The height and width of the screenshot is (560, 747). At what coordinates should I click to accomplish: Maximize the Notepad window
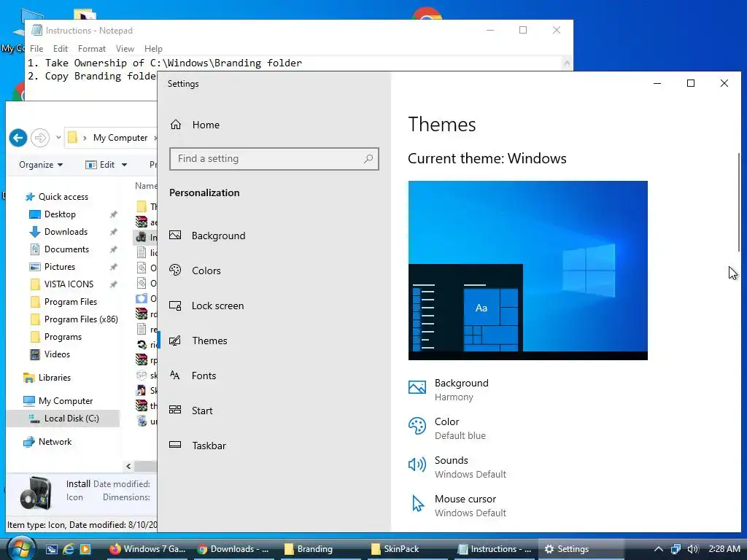523,30
